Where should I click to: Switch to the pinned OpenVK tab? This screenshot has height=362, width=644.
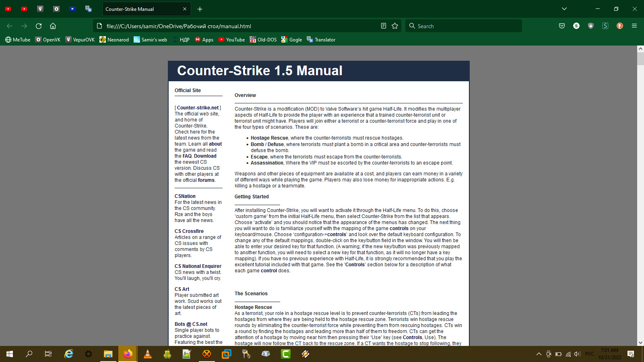pyautogui.click(x=56, y=9)
